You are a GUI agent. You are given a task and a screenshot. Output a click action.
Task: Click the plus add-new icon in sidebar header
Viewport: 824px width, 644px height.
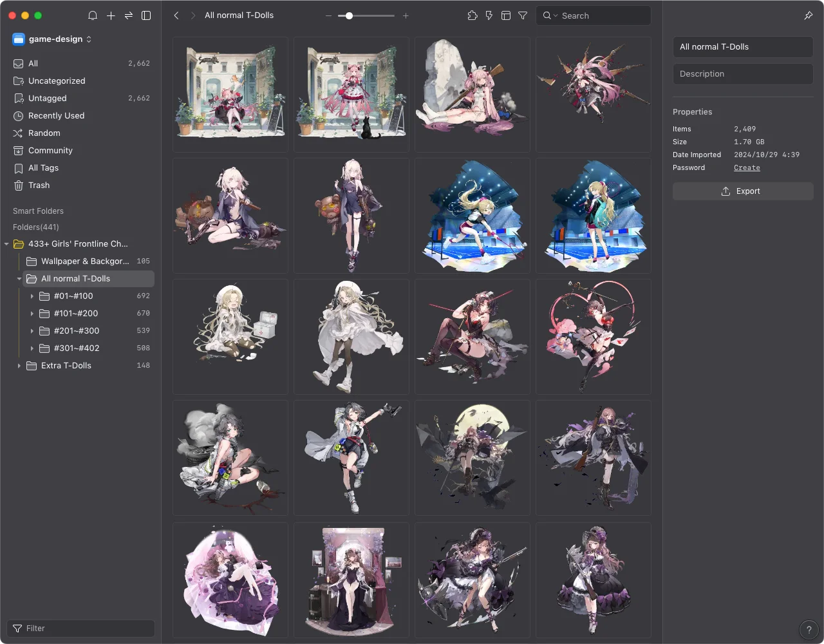111,15
